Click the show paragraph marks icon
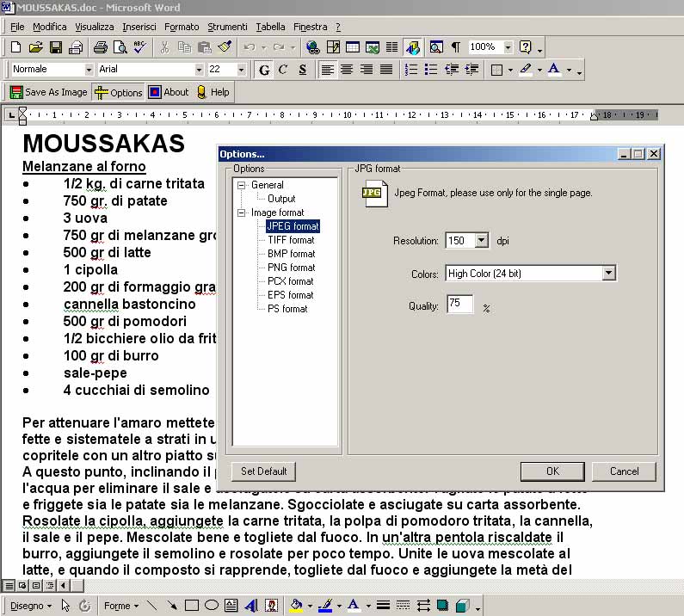Image resolution: width=684 pixels, height=616 pixels. pyautogui.click(x=455, y=47)
